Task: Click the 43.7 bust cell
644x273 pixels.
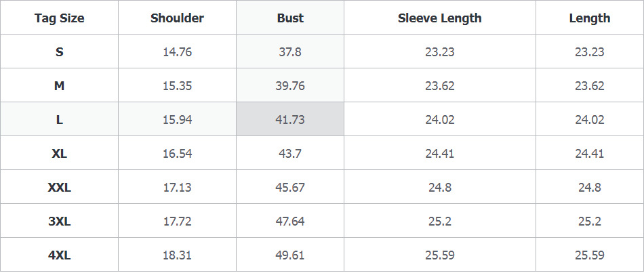Action: pos(290,154)
